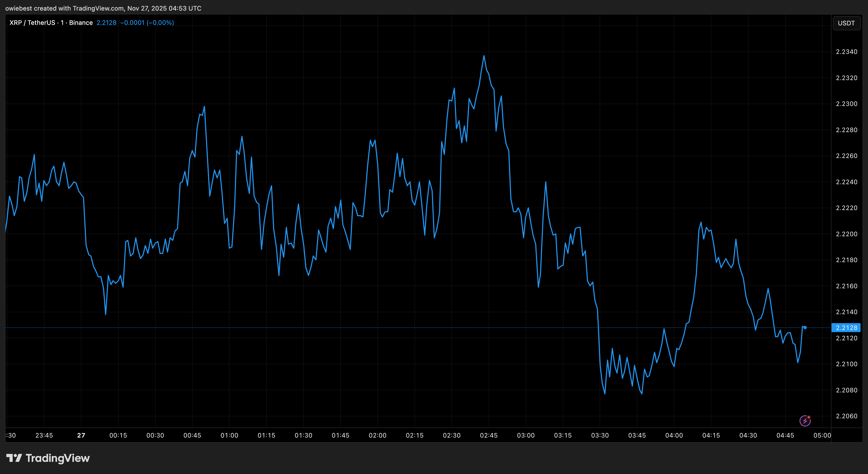Click the −0.0001 price change value
Viewport: 868px width, 474px height.
[132, 22]
